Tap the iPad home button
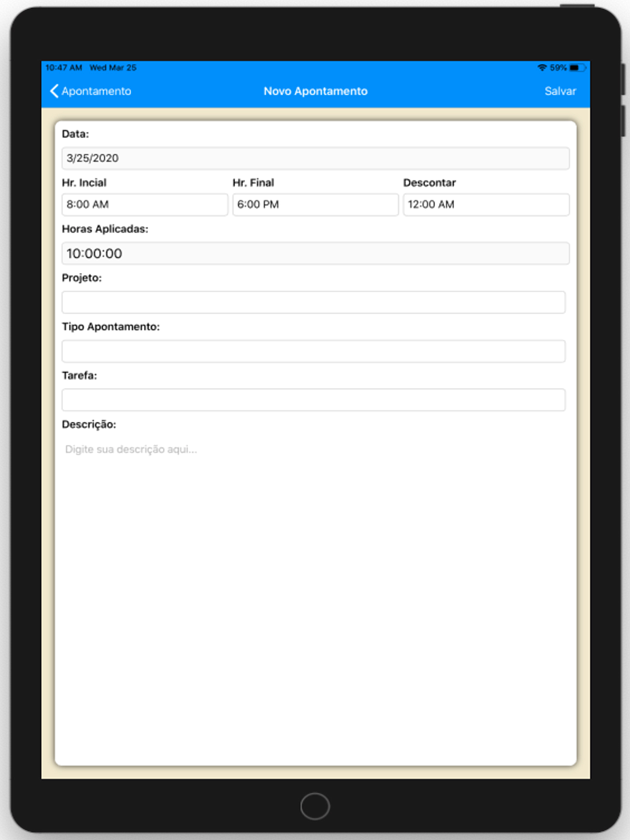The height and width of the screenshot is (840, 630). [x=315, y=806]
